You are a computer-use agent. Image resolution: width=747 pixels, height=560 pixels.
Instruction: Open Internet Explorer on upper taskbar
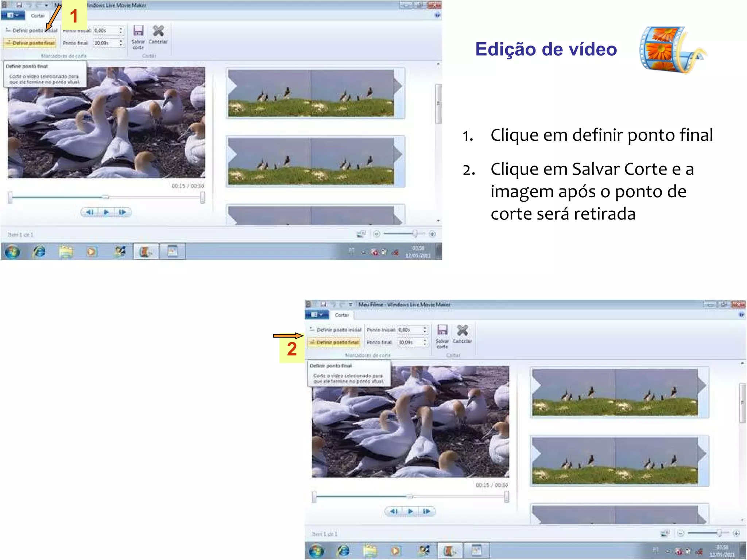[x=39, y=252]
